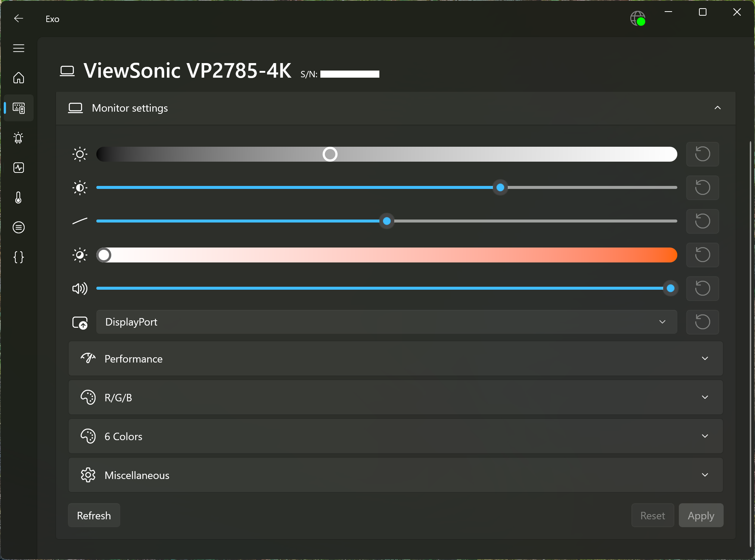Expand the 6 Colors section

(396, 436)
